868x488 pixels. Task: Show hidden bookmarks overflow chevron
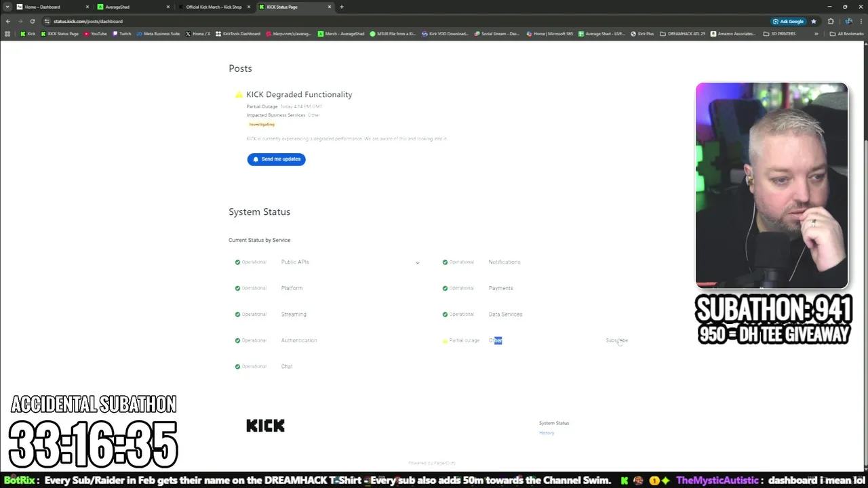pos(816,34)
